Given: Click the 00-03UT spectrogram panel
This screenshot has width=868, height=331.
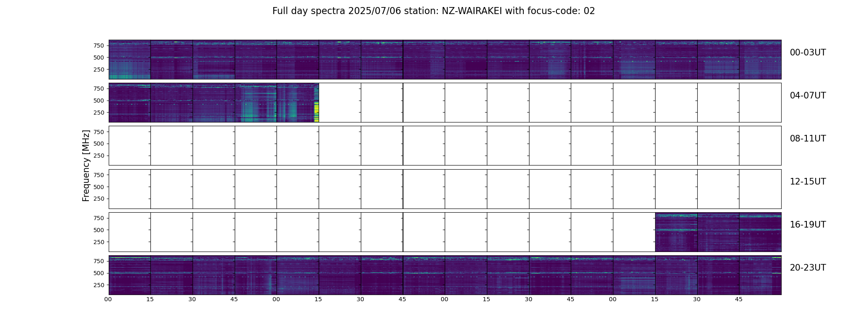Looking at the screenshot, I should (445, 60).
